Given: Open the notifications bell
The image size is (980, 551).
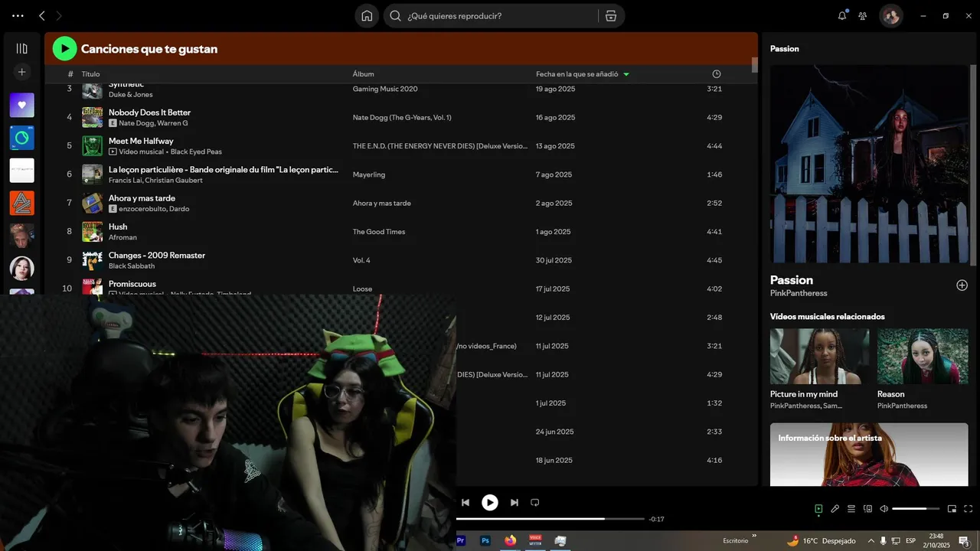Looking at the screenshot, I should 842,15.
